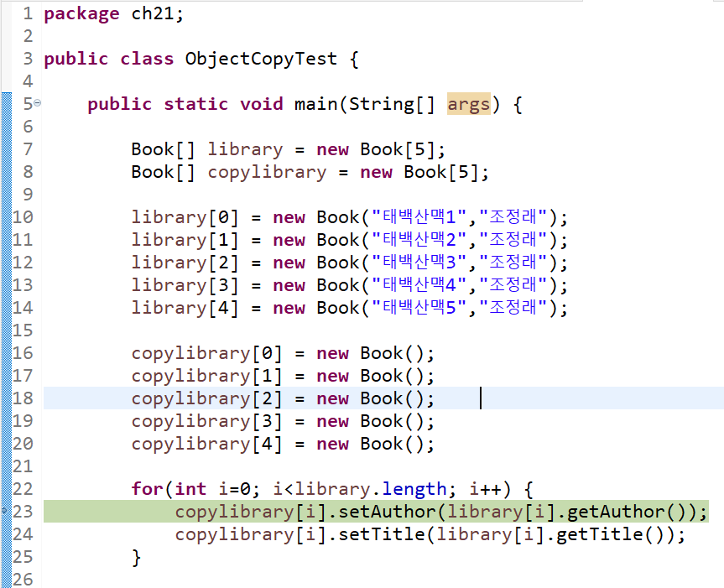Viewport: 724px width, 588px height.
Task: Click the static keyword on line 5
Action: [195, 104]
